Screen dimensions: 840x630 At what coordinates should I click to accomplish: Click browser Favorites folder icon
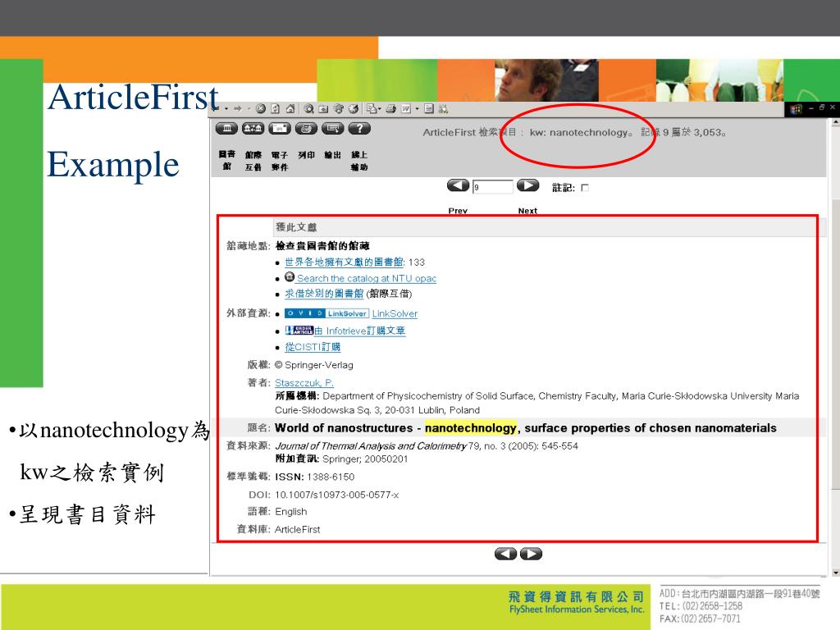pyautogui.click(x=323, y=109)
